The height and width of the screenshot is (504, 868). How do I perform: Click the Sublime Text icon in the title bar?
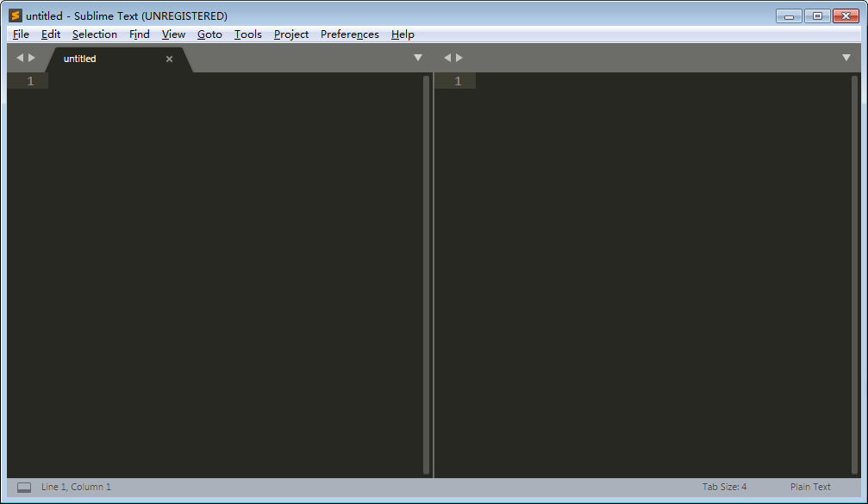click(16, 16)
